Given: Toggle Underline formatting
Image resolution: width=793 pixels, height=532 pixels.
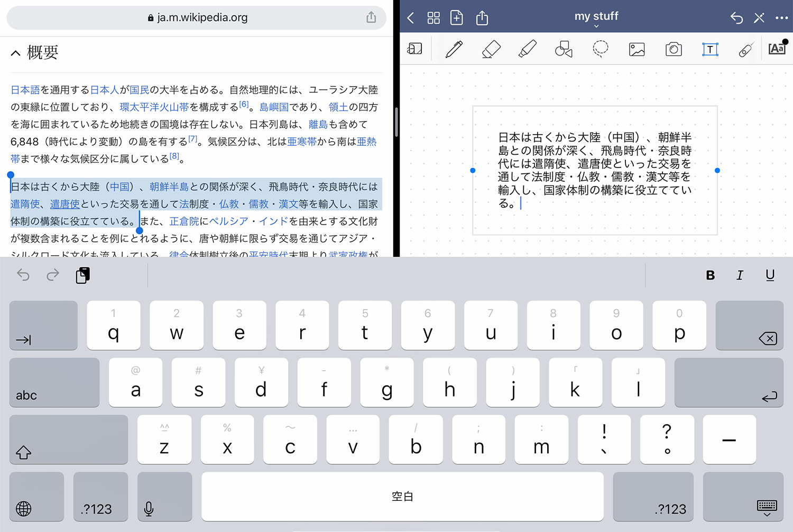Looking at the screenshot, I should pos(770,275).
